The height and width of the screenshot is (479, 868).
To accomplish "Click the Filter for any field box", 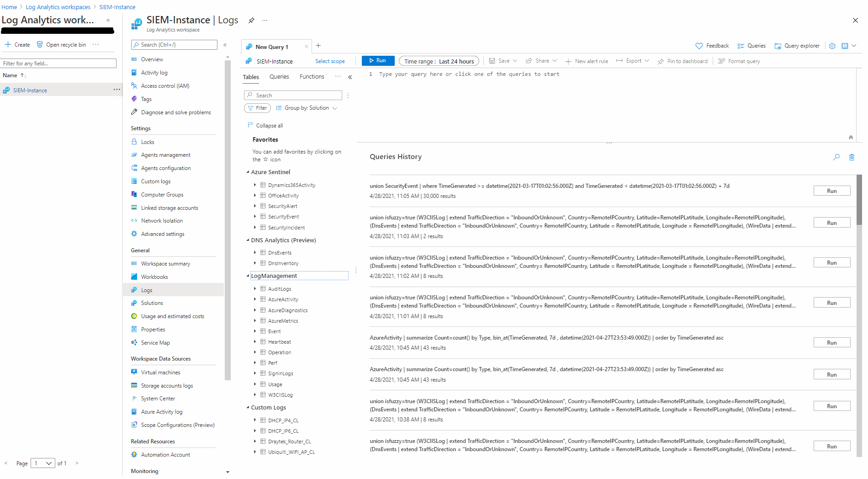I will click(58, 64).
